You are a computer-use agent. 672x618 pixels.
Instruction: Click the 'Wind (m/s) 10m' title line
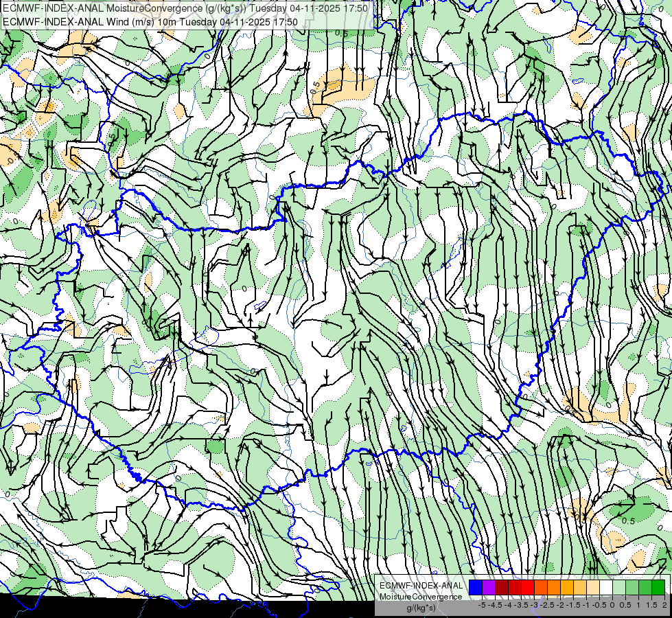(x=150, y=22)
